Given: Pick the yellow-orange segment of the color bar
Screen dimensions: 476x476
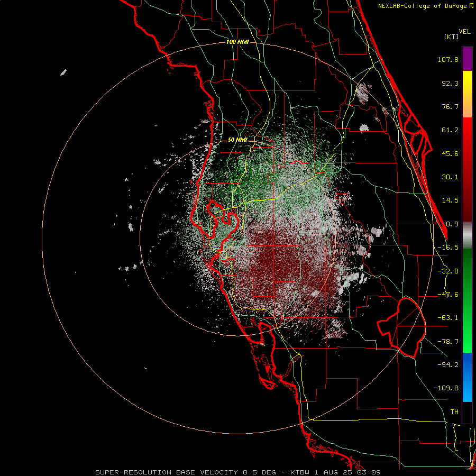Looking at the screenshot, I should 467,94.
